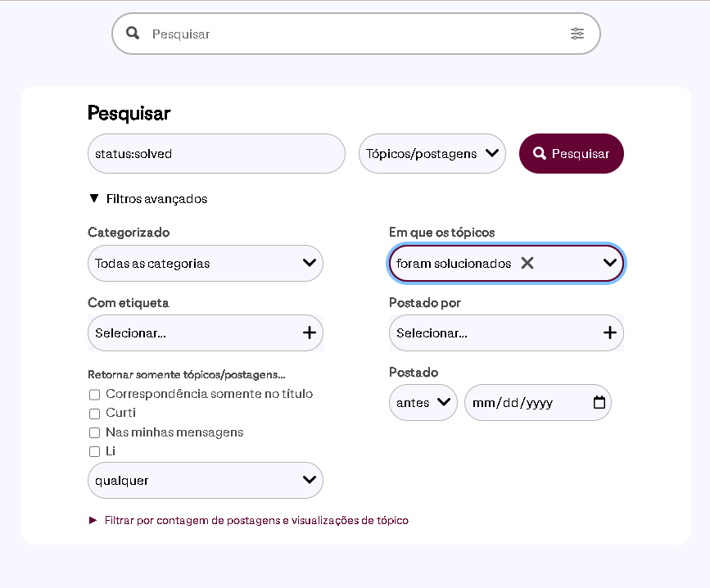710x588 pixels.
Task: Check 'Correspondência somente no título' box
Action: (95, 395)
